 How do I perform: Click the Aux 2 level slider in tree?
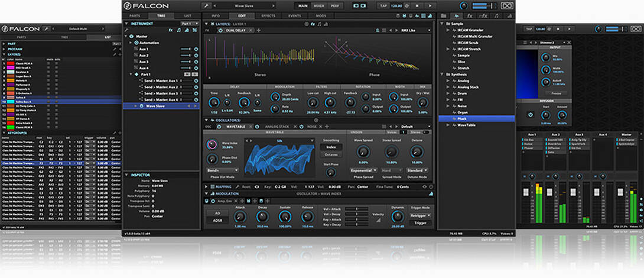tap(186, 55)
